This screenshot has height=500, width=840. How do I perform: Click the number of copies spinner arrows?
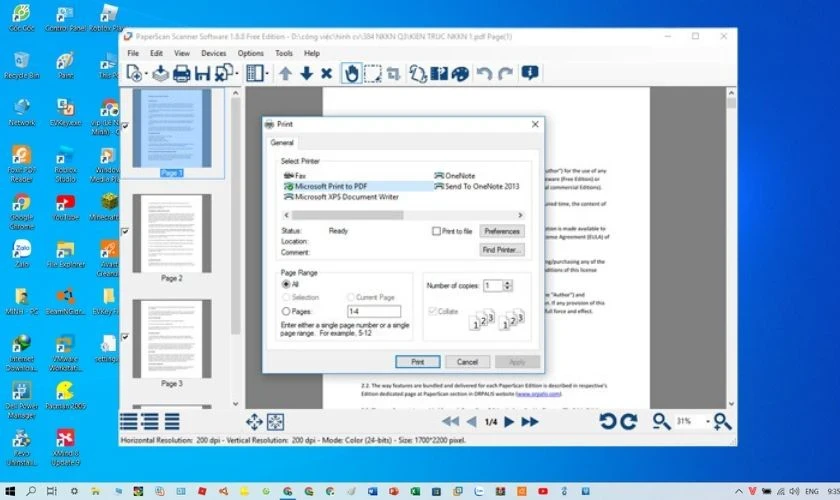pyautogui.click(x=508, y=286)
